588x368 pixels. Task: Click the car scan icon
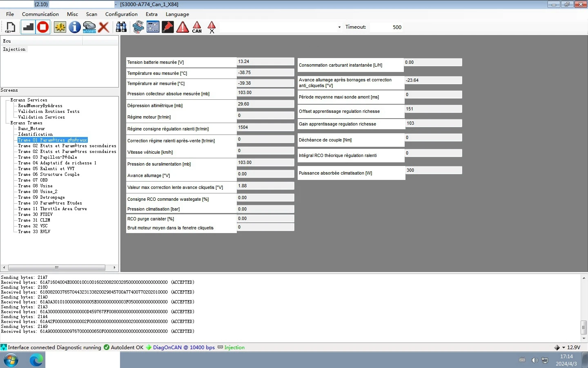[x=89, y=27]
